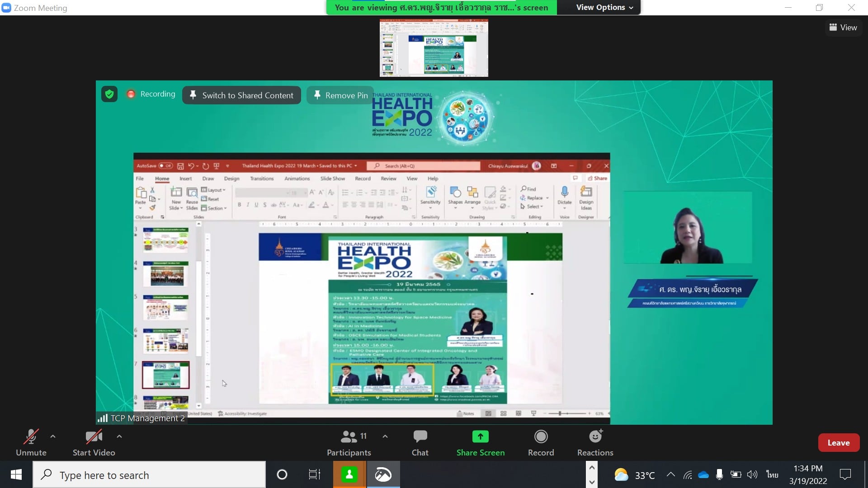Toggle Italic formatting

tap(248, 205)
